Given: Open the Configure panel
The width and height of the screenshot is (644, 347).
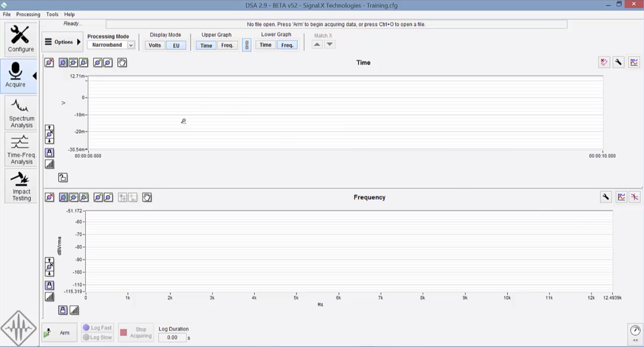Looking at the screenshot, I should click(x=20, y=39).
